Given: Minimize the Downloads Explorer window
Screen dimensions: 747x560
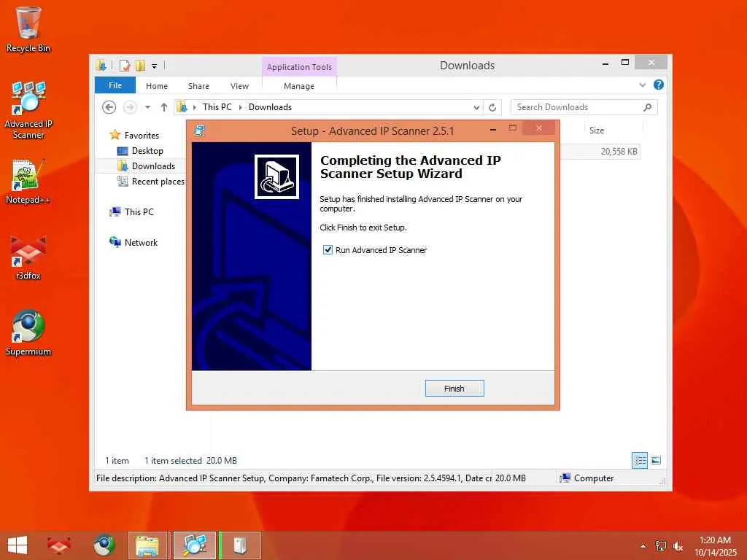Looking at the screenshot, I should coord(605,63).
